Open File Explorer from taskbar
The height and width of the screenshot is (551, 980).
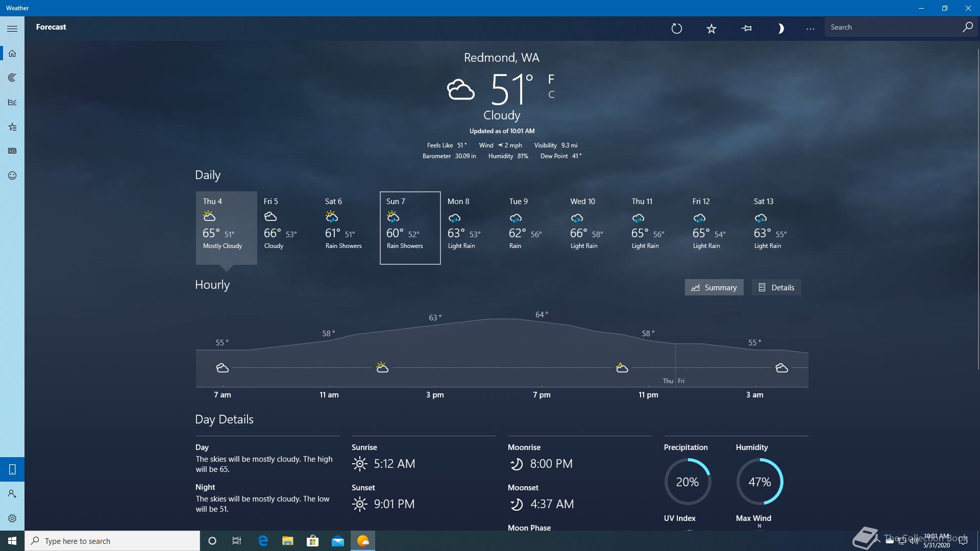point(287,541)
